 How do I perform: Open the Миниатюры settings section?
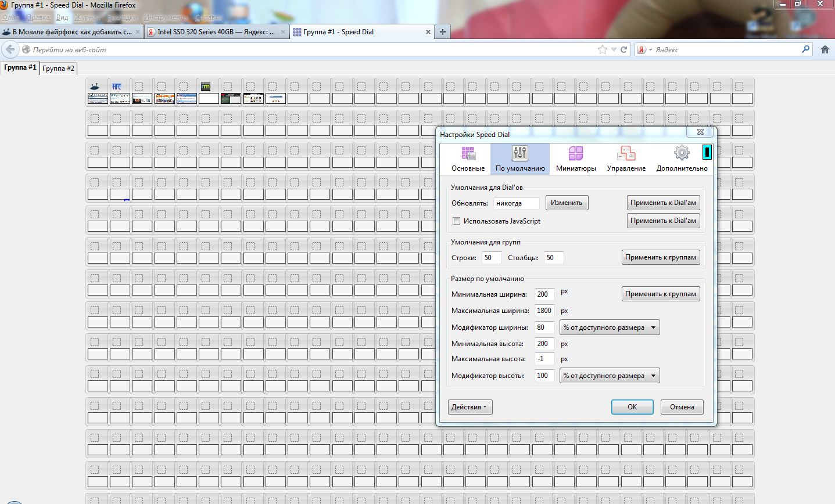click(x=575, y=159)
